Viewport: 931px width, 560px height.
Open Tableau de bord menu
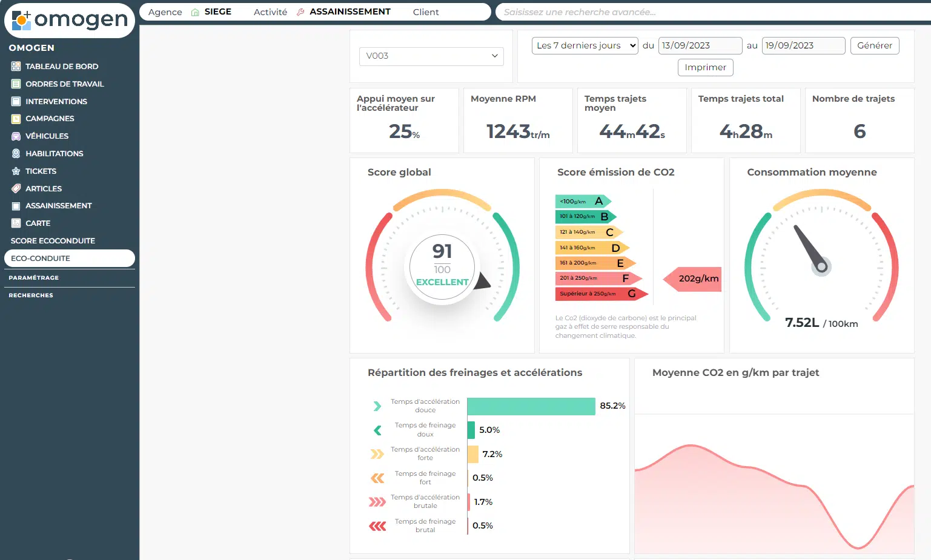pyautogui.click(x=62, y=67)
